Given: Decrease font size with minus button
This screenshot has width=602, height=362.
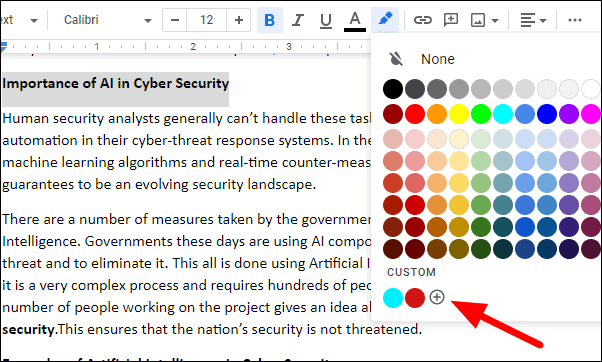Looking at the screenshot, I should [x=175, y=20].
